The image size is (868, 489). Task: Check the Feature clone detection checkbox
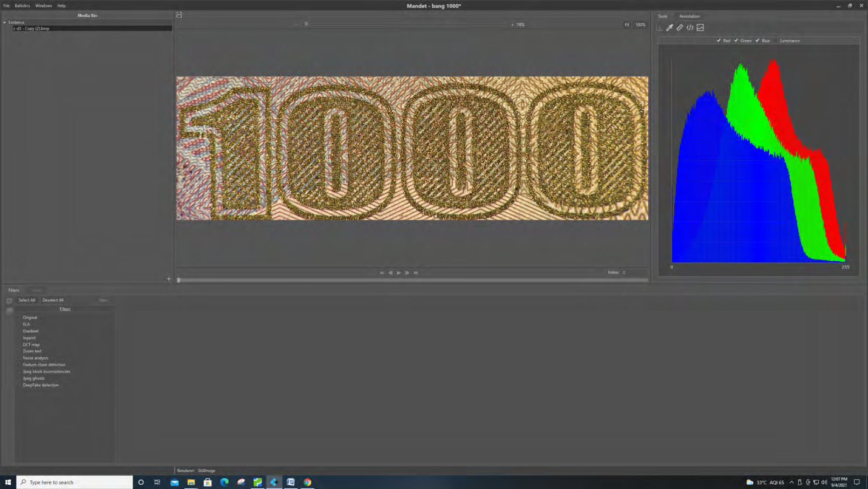(19, 364)
